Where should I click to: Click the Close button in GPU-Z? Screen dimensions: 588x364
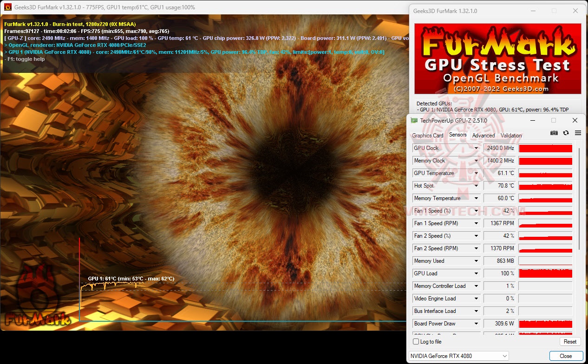566,356
